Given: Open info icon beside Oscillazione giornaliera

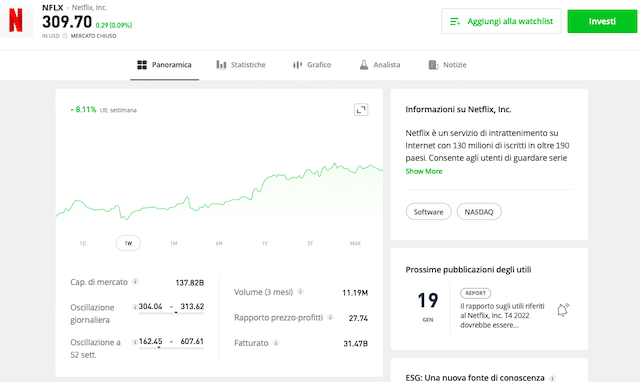Looking at the screenshot, I should coord(134,307).
